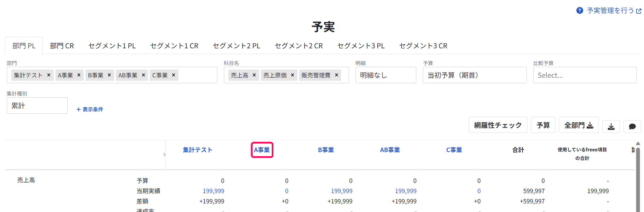Switch to セグメント1 CR tab
This screenshot has height=212, width=644.
click(174, 46)
